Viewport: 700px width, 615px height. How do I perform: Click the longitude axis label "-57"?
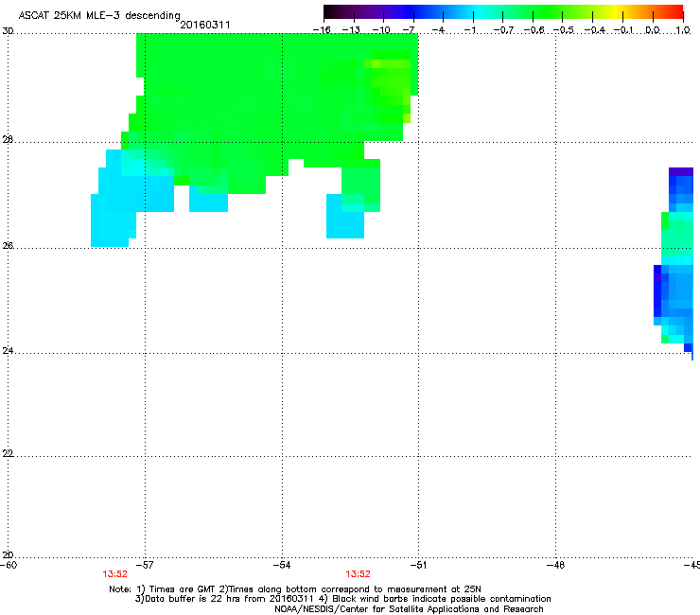[x=145, y=565]
